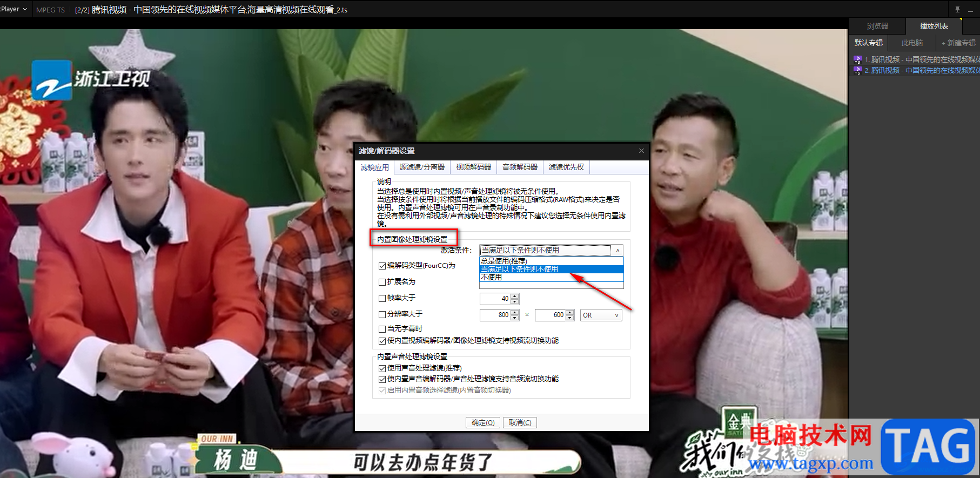
Task: Click TS file icon of playlist item 1
Action: coord(857,59)
